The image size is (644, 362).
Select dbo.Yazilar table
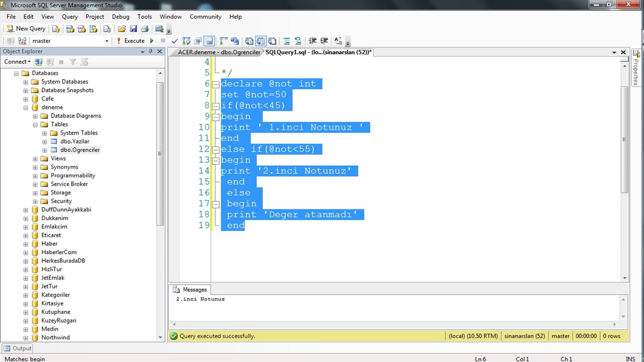pyautogui.click(x=74, y=141)
